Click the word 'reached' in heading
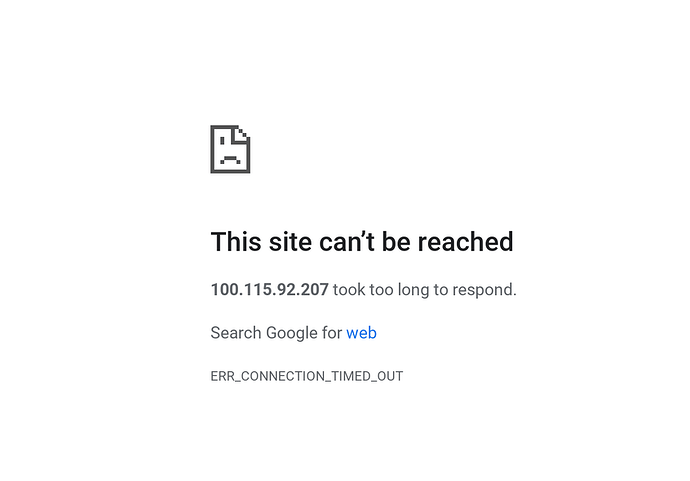 pyautogui.click(x=465, y=242)
